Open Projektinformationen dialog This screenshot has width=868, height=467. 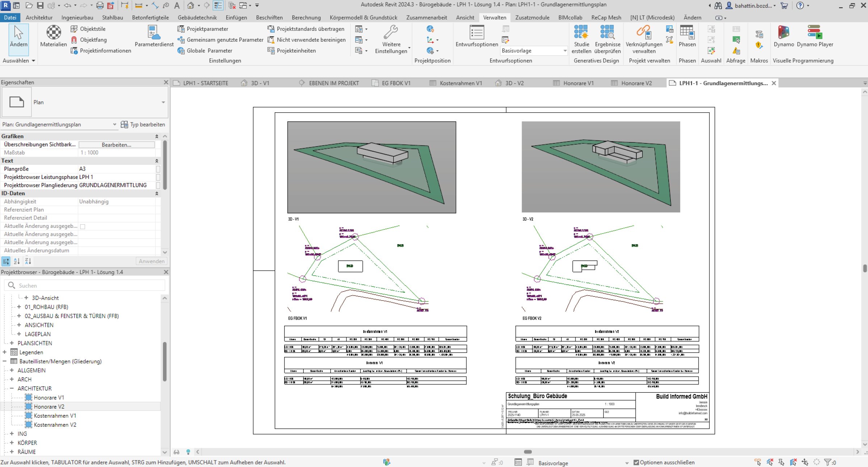point(101,51)
